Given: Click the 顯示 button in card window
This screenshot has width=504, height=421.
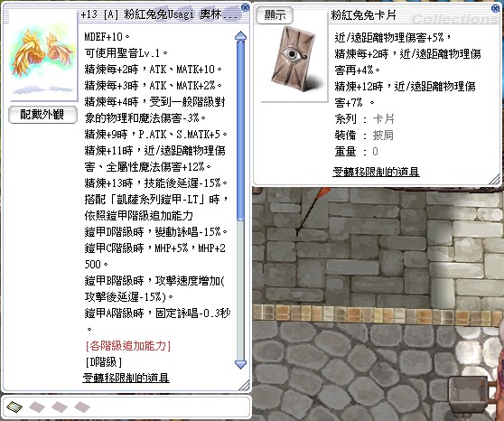Looking at the screenshot, I should [275, 15].
